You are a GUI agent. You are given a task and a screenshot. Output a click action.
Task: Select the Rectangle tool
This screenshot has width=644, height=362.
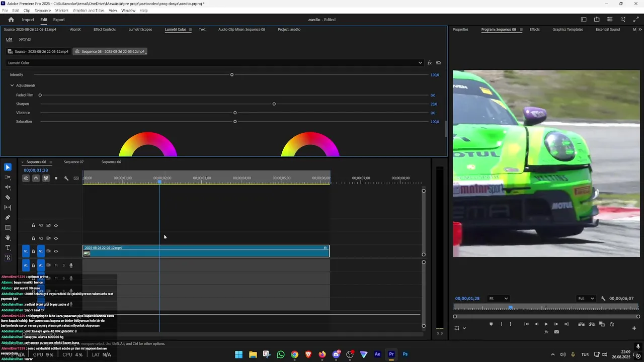coord(8,227)
